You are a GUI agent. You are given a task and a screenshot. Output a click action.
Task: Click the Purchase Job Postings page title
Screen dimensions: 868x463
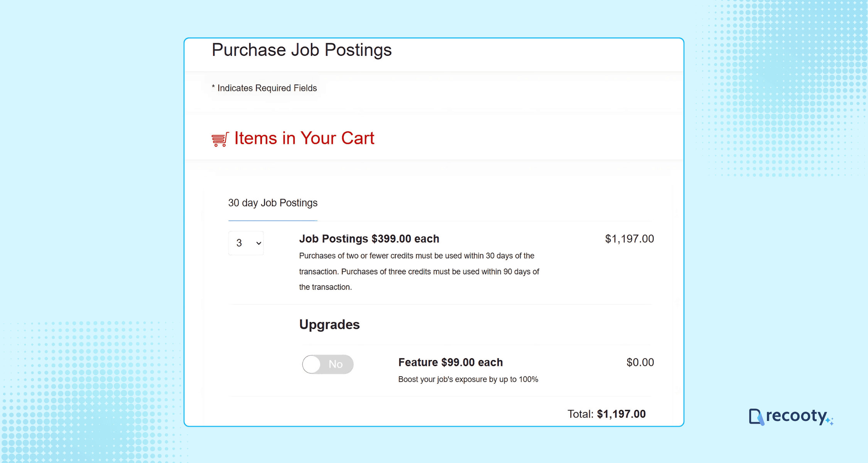(x=301, y=50)
